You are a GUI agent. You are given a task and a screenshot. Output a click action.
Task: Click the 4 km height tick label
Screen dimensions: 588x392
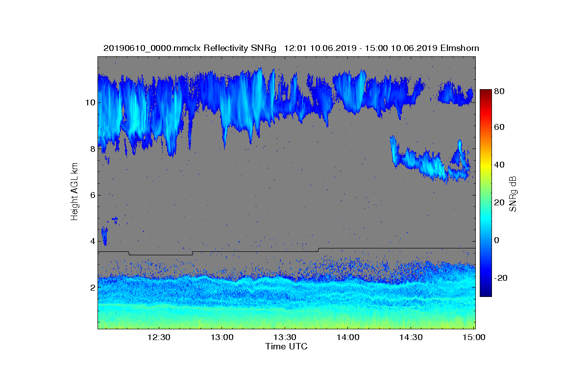pos(92,241)
